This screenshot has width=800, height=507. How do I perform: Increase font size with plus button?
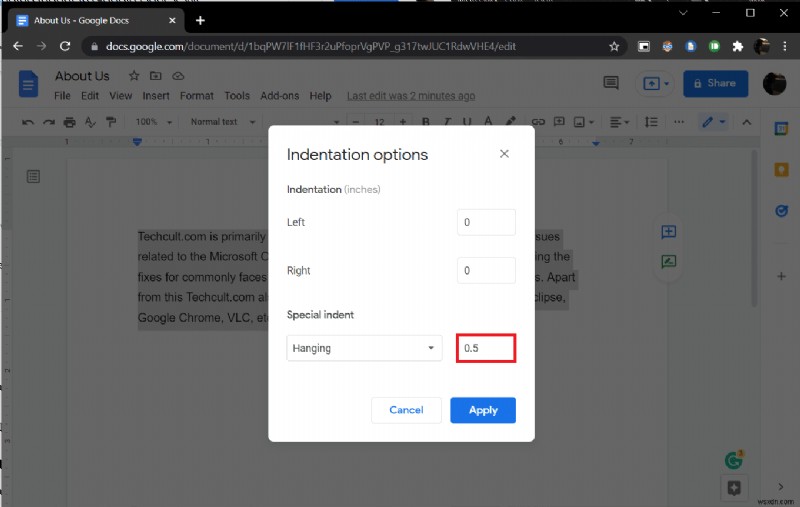click(x=403, y=122)
